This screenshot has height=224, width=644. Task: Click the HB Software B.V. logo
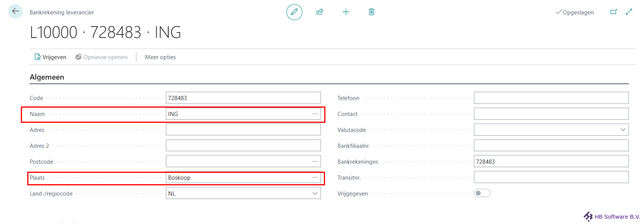tap(611, 216)
